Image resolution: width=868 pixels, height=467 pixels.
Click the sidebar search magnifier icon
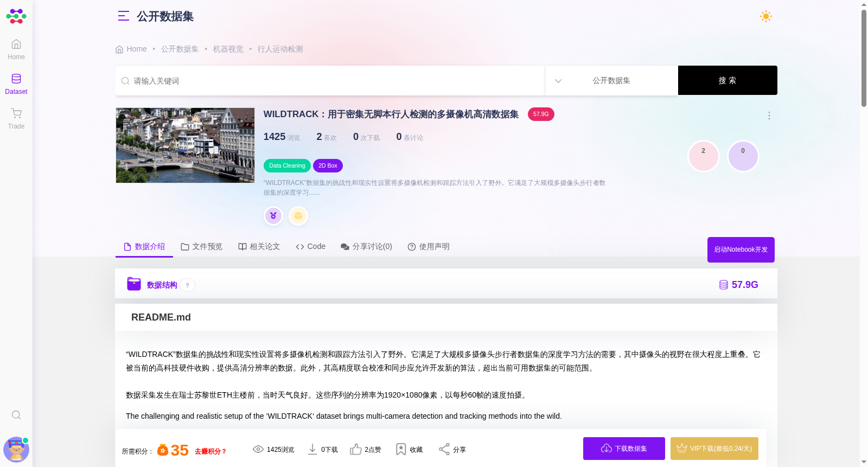(16, 415)
